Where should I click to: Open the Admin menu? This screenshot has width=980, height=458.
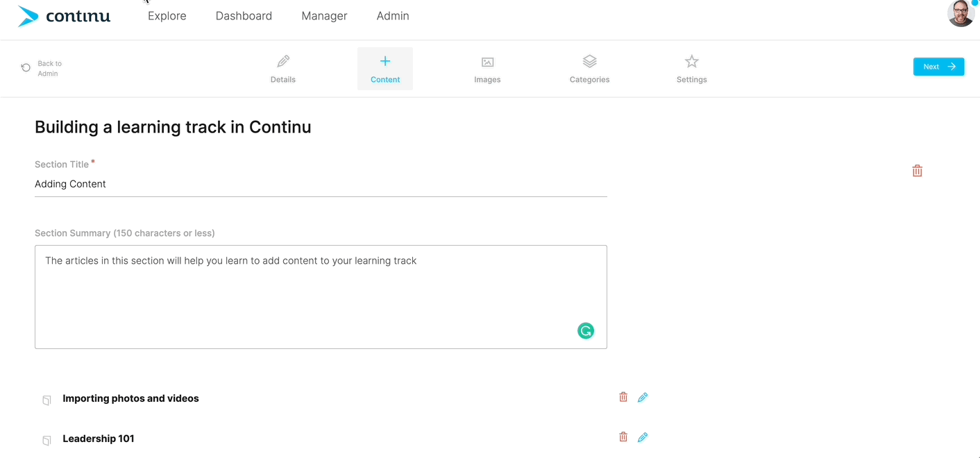[393, 16]
